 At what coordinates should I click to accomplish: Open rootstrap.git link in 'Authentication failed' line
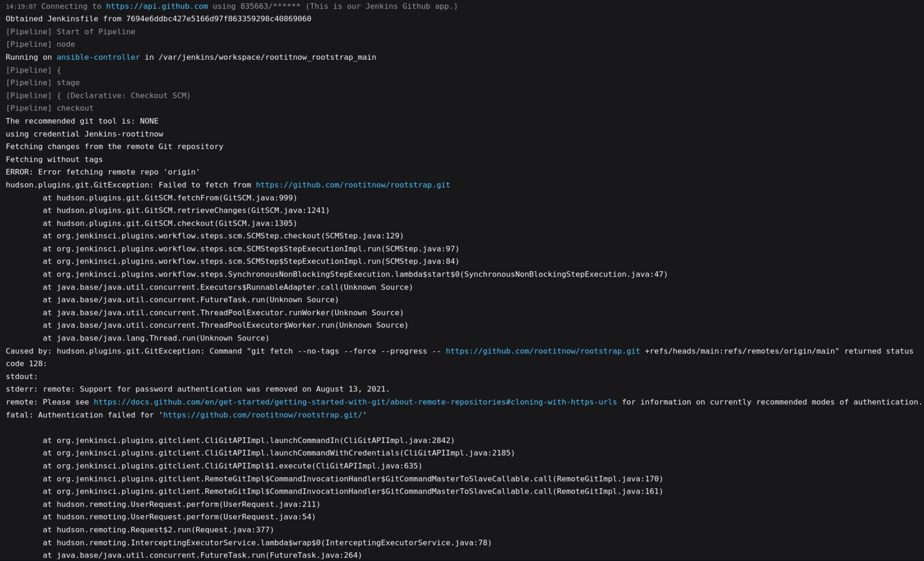click(262, 415)
